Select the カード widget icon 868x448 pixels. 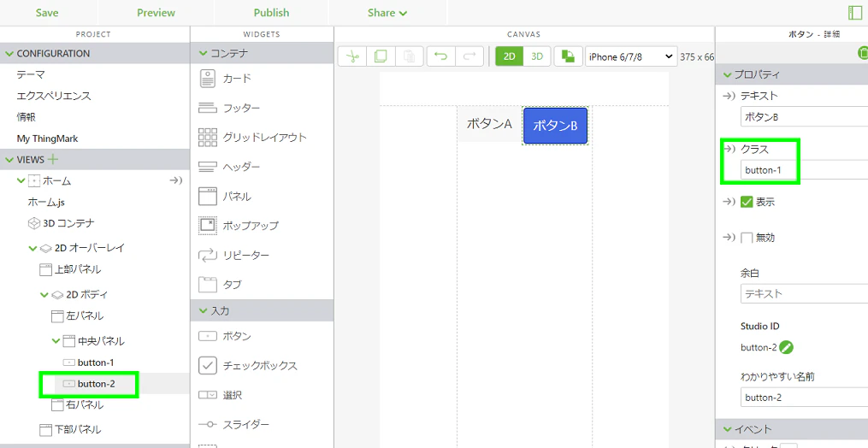click(x=208, y=79)
